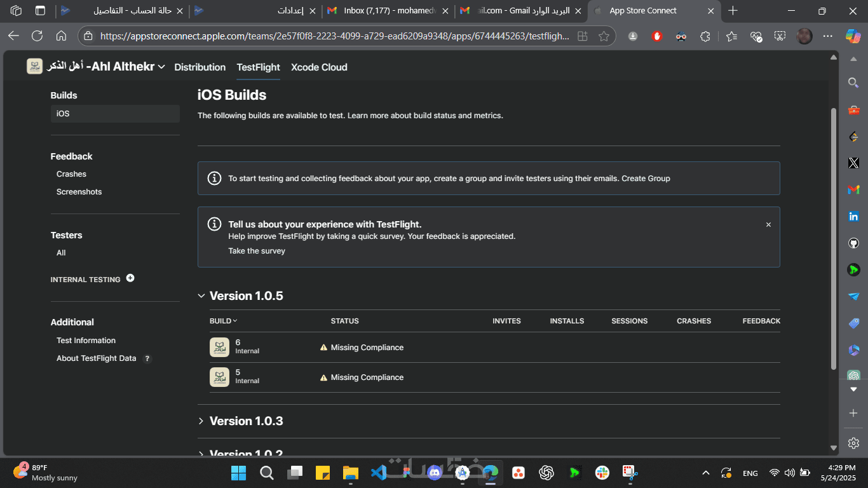Open Crashes feedback in the sidebar
Screen dimensions: 868x488
[71, 174]
